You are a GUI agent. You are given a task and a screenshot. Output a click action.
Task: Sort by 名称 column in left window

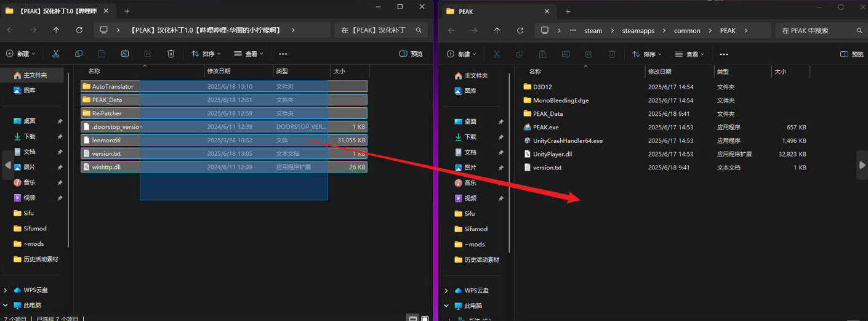[x=94, y=71]
